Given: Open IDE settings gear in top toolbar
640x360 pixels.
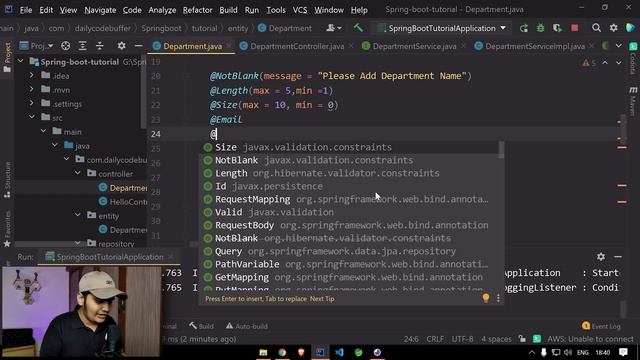Looking at the screenshot, I should 613,28.
